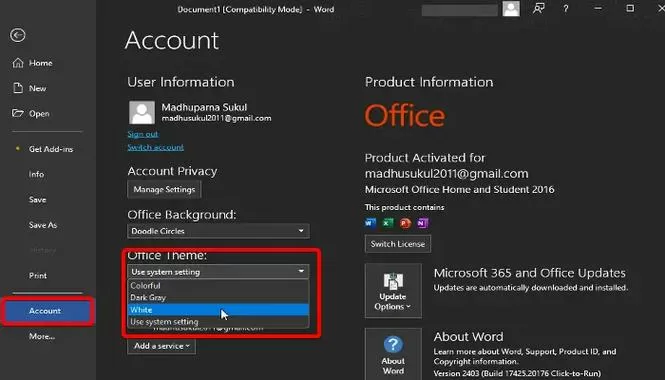Click the feedback icon in the title bar
This screenshot has width=665, height=380.
point(539,8)
